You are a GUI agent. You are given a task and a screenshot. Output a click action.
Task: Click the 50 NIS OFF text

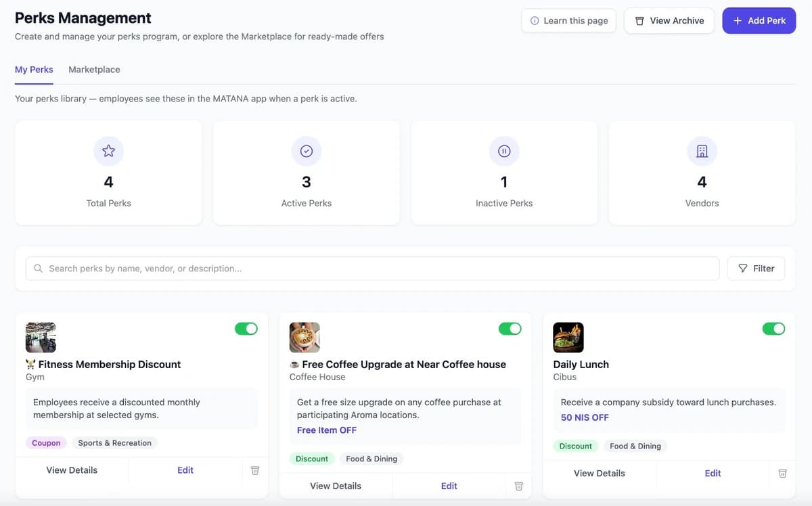click(585, 417)
